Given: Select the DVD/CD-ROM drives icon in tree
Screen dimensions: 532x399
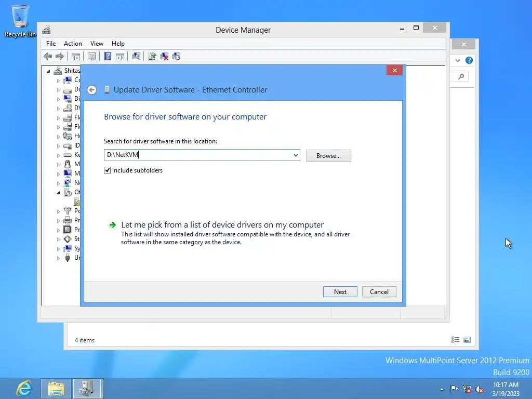Looking at the screenshot, I should [x=68, y=108].
